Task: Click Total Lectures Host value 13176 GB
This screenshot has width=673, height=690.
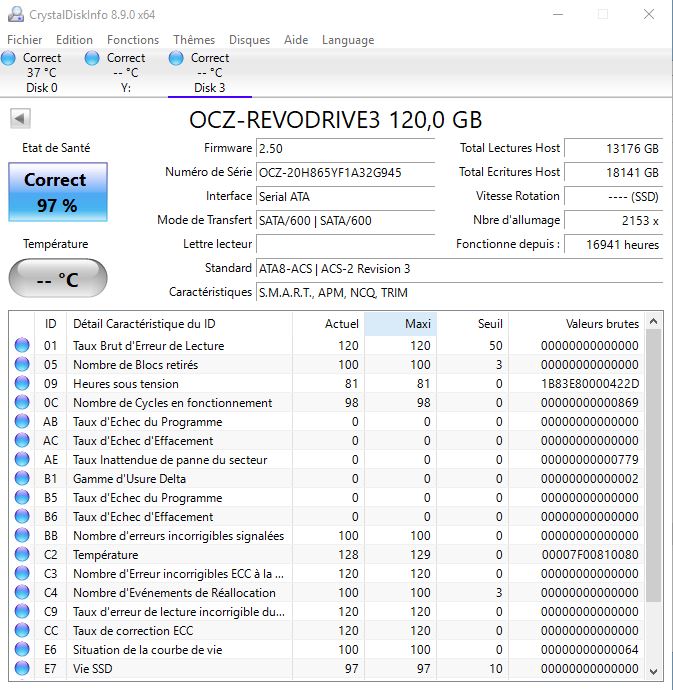Action: pos(614,148)
